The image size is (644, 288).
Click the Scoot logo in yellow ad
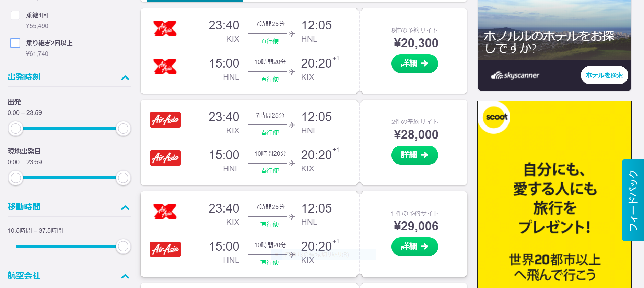click(x=494, y=117)
